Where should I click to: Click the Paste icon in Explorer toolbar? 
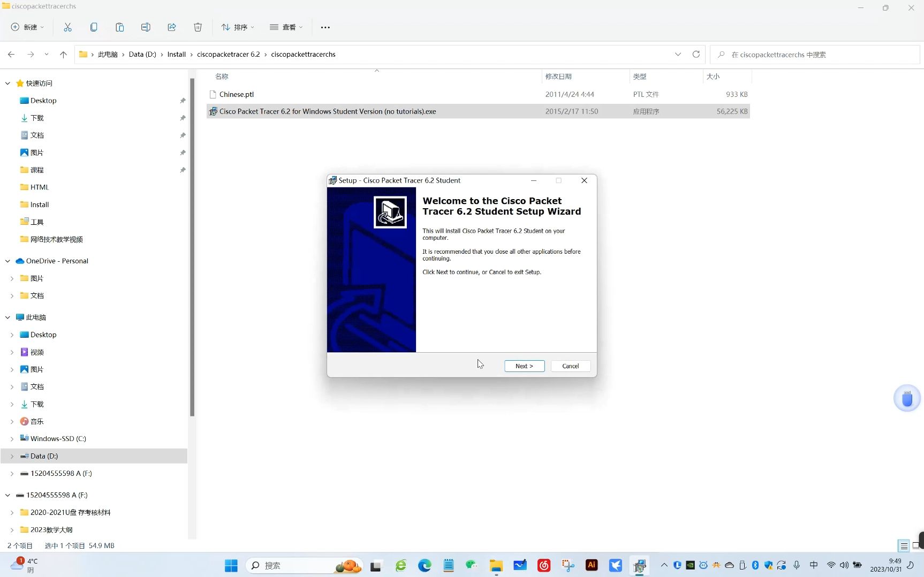(x=119, y=27)
